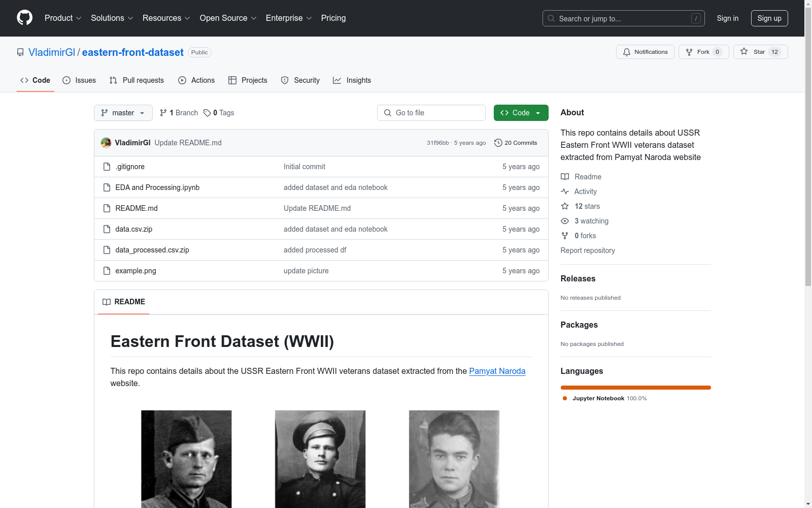
Task: View the 1 Branch link
Action: click(179, 113)
